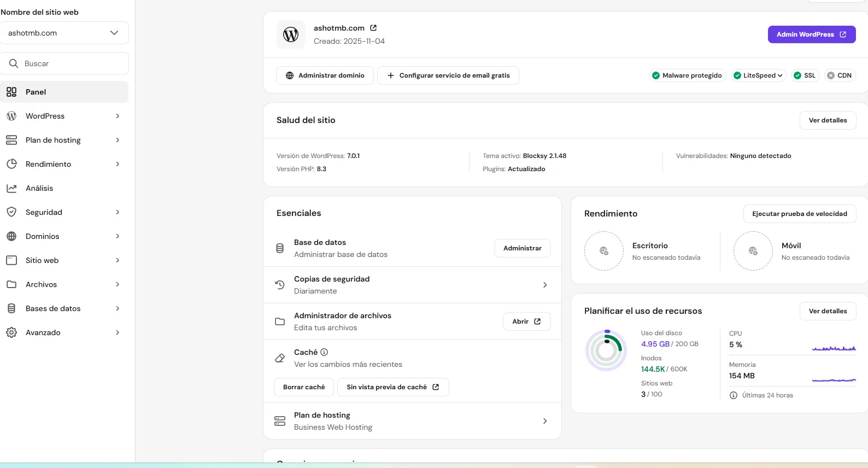The image size is (868, 468).
Task: Expand the Rendimiento sidebar chevron
Action: tap(118, 164)
